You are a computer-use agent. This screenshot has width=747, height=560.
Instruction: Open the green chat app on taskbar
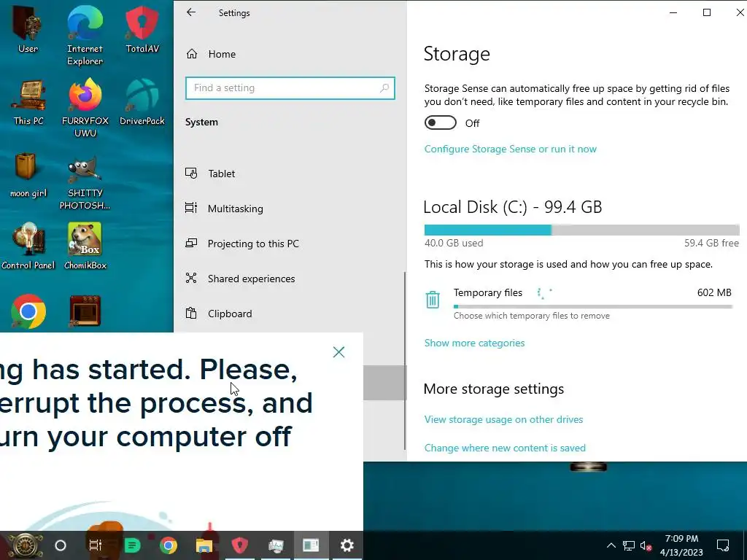pyautogui.click(x=132, y=545)
